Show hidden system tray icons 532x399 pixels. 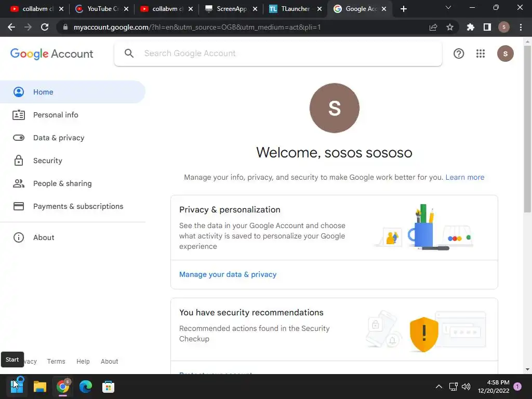pyautogui.click(x=438, y=387)
